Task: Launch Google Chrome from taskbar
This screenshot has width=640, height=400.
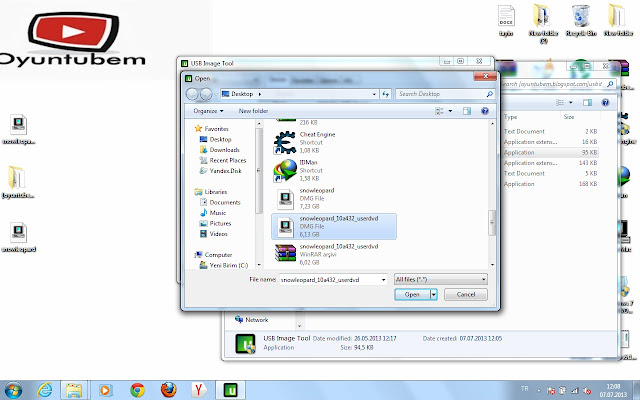Action: tap(137, 390)
